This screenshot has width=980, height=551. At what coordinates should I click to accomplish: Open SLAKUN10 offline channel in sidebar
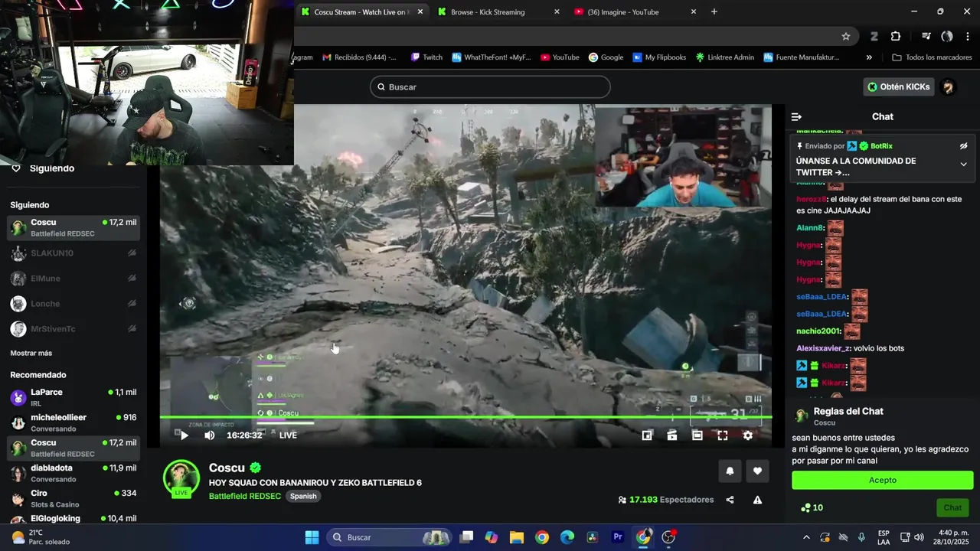[73, 253]
